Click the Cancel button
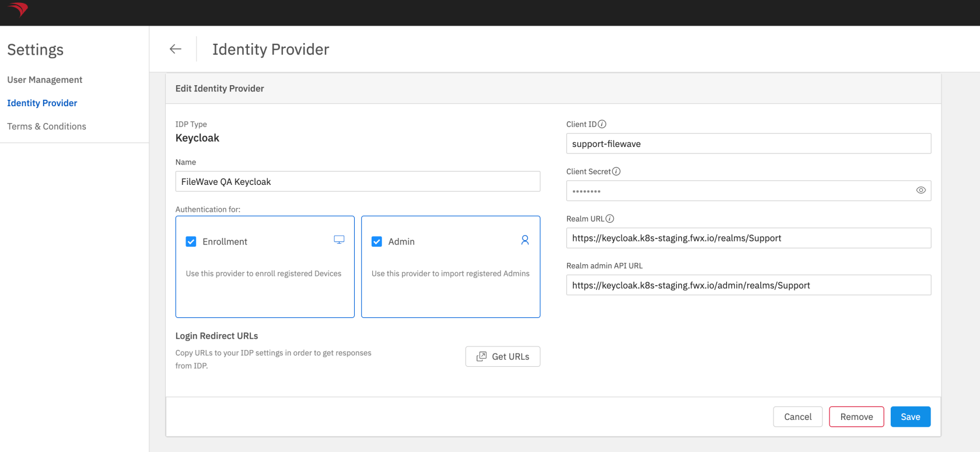Image resolution: width=980 pixels, height=452 pixels. [797, 416]
